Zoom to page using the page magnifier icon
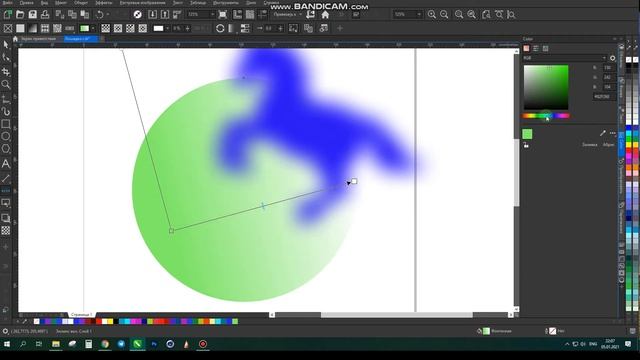 click(486, 15)
